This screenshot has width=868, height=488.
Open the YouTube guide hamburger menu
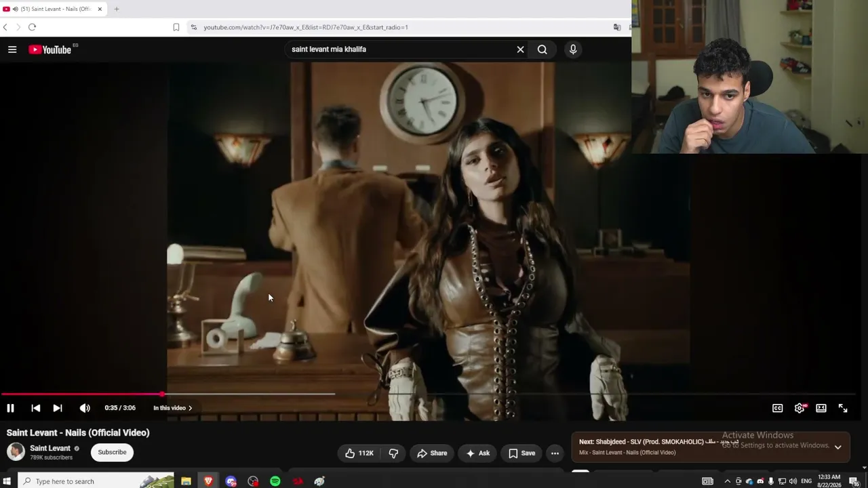coord(12,49)
